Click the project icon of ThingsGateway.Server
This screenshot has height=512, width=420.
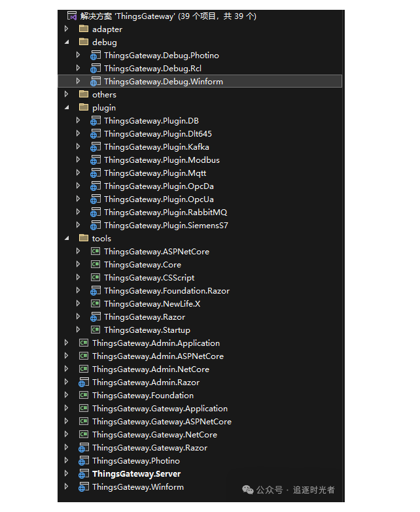pyautogui.click(x=84, y=474)
